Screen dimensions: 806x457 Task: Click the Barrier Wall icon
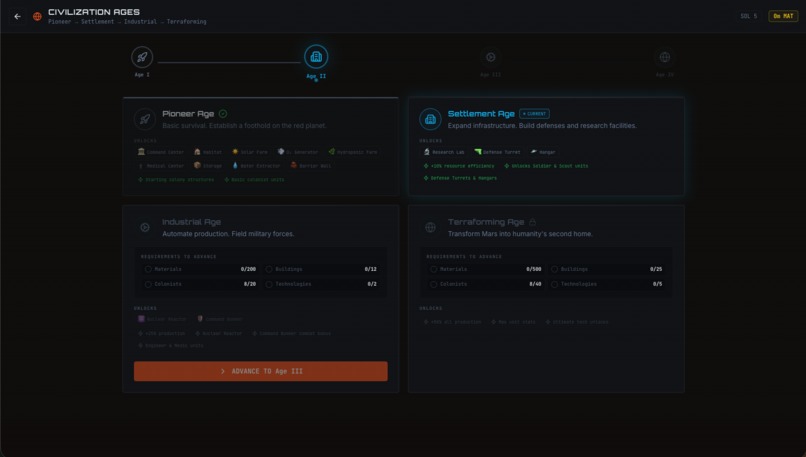pyautogui.click(x=294, y=166)
